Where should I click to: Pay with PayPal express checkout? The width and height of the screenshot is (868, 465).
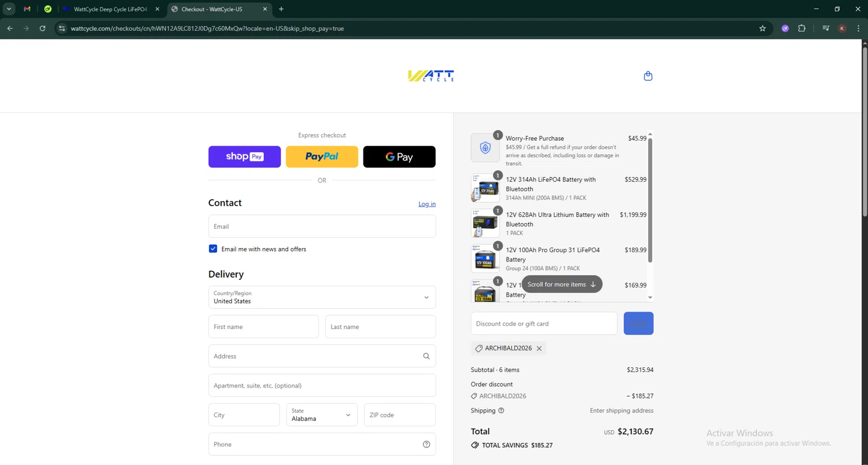tap(322, 157)
